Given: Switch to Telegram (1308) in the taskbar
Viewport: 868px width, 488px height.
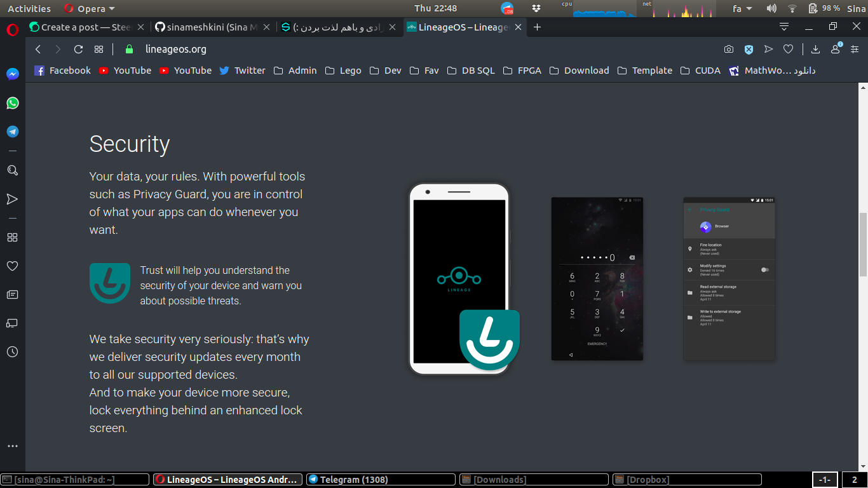Looking at the screenshot, I should [x=381, y=480].
